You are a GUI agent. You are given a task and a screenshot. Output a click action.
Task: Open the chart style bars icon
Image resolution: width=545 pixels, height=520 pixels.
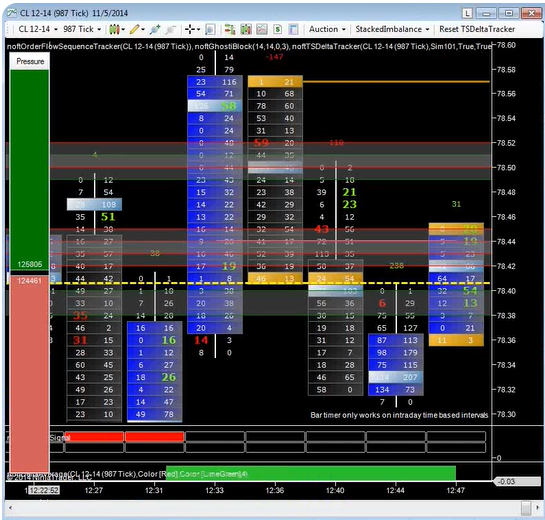115,29
